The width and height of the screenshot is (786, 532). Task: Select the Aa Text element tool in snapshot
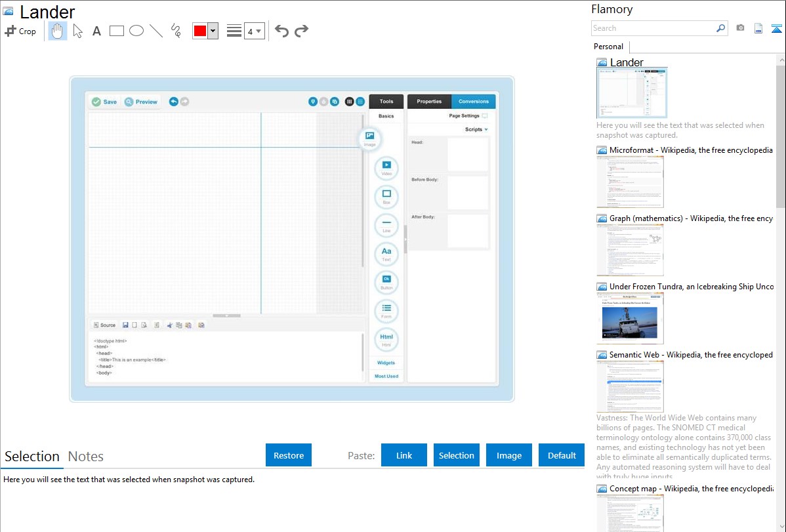point(386,253)
